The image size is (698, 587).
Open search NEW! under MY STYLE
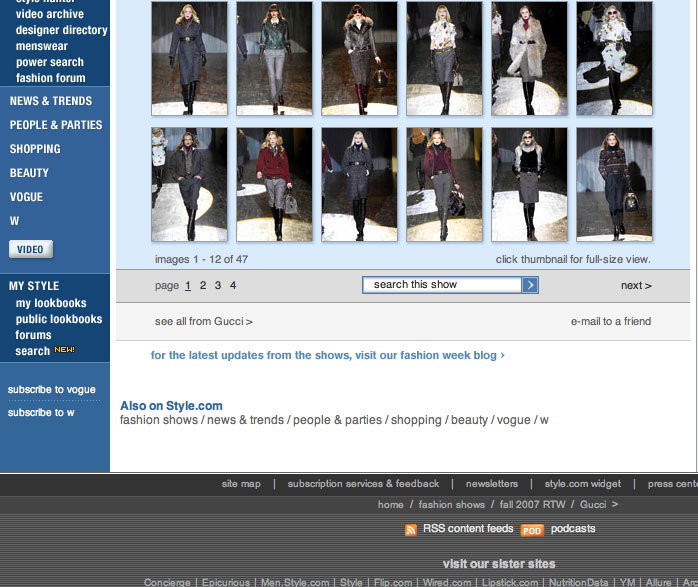pyautogui.click(x=45, y=351)
